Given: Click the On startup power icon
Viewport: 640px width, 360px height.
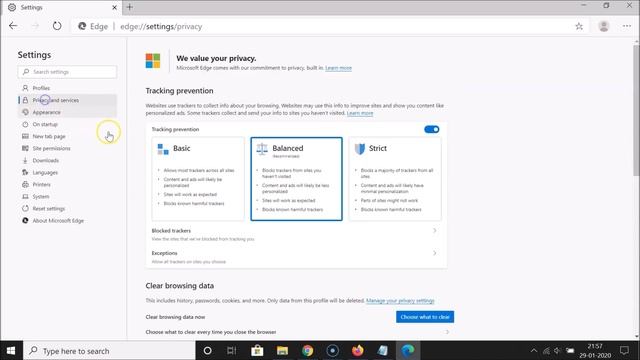Looking at the screenshot, I should pyautogui.click(x=25, y=124).
